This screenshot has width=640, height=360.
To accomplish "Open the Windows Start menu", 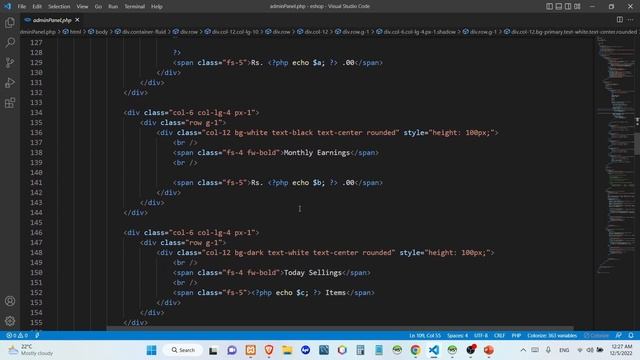I will click(x=151, y=350).
